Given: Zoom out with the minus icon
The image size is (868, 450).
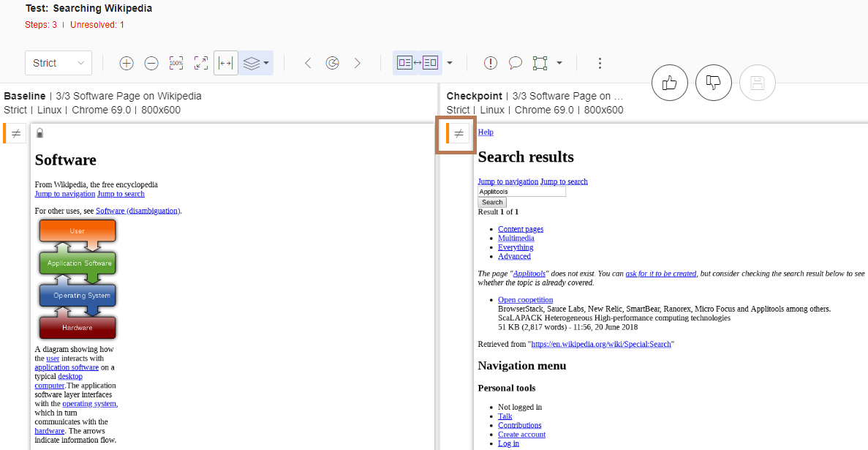Looking at the screenshot, I should [x=151, y=63].
